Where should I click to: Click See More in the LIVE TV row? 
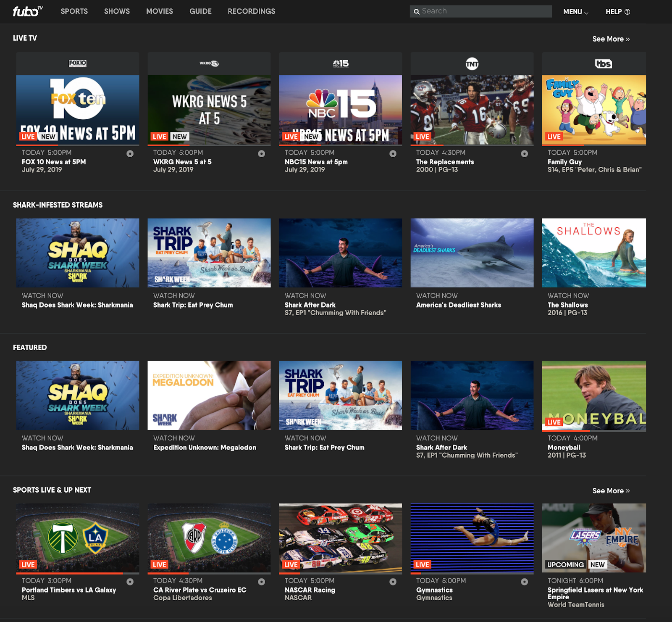tap(611, 39)
